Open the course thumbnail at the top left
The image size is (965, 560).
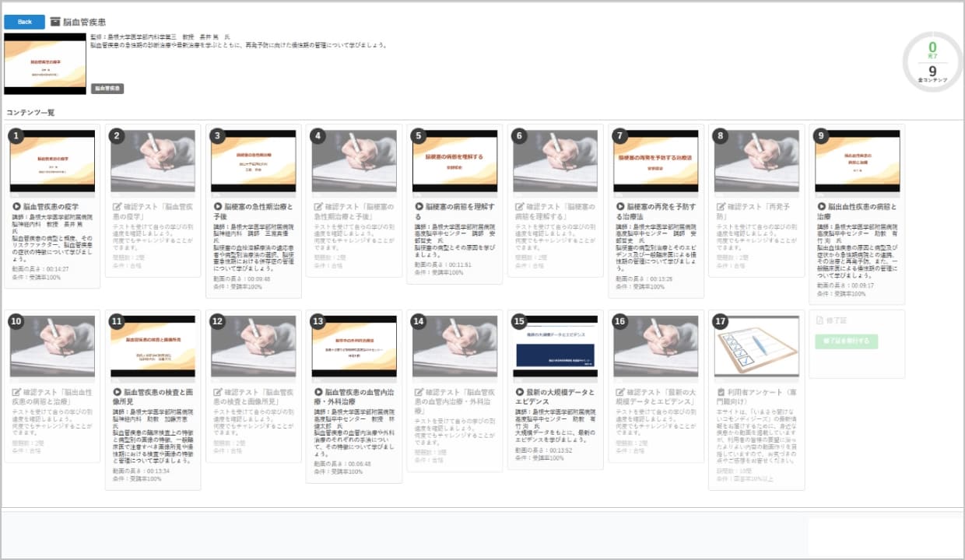(44, 64)
